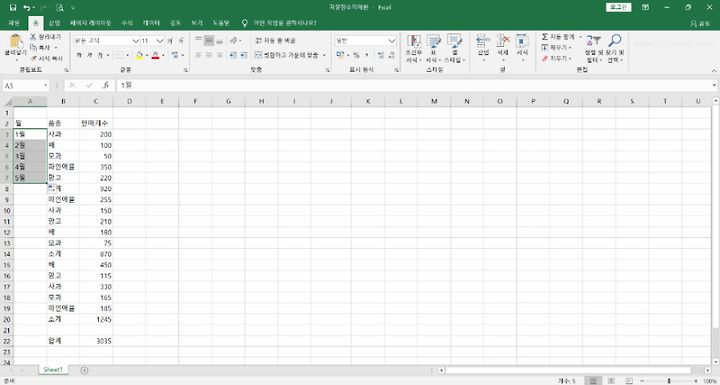This screenshot has height=385, width=720.
Task: Undo last action in Quick Access Toolbar
Action: 27,7
